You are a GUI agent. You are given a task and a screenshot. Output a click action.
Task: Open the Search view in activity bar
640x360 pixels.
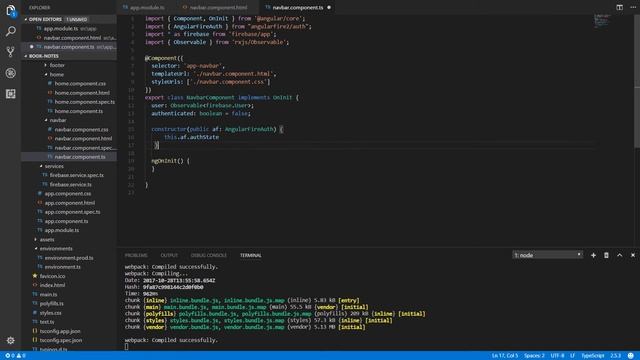11,31
